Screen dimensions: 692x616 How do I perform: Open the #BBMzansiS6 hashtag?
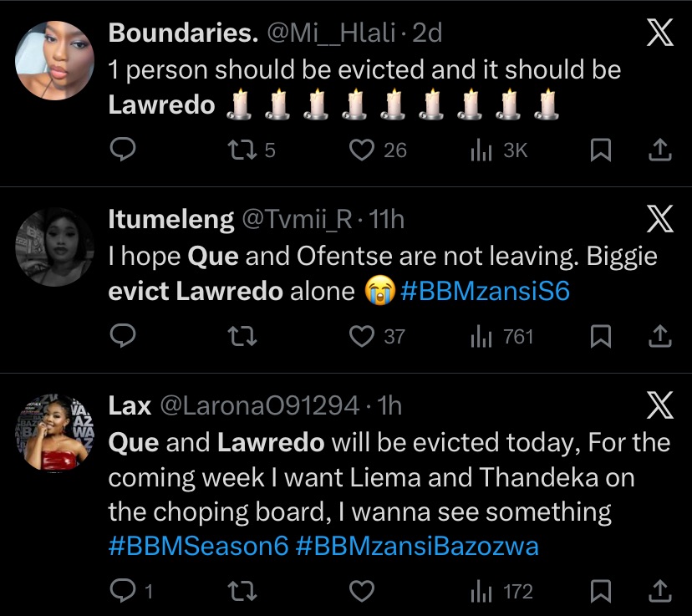tap(485, 292)
